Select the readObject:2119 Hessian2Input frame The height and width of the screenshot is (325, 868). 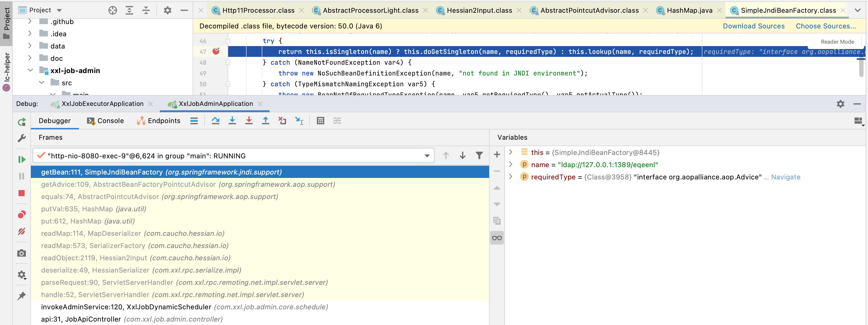pos(136,258)
